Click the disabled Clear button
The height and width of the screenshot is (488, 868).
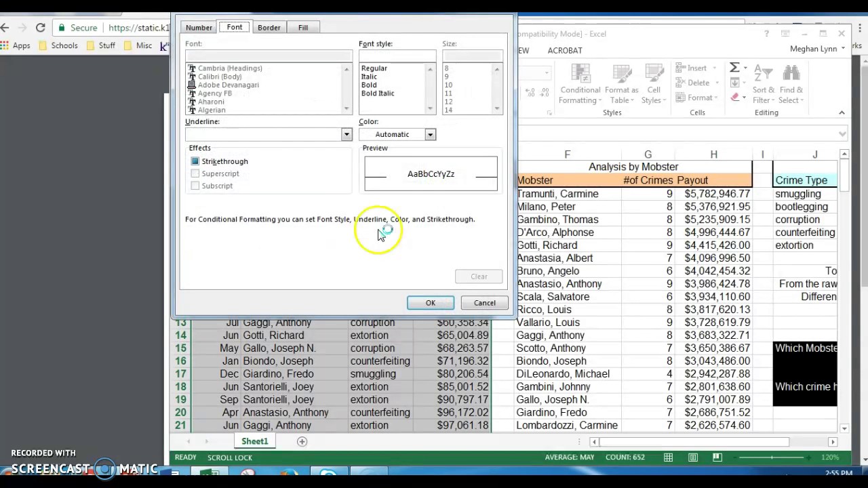[x=479, y=277]
